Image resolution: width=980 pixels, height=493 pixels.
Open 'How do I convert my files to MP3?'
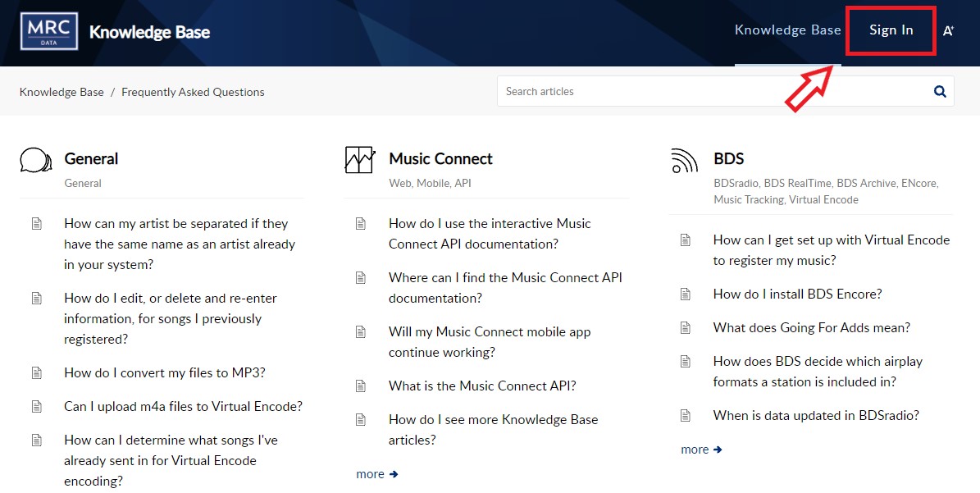165,372
